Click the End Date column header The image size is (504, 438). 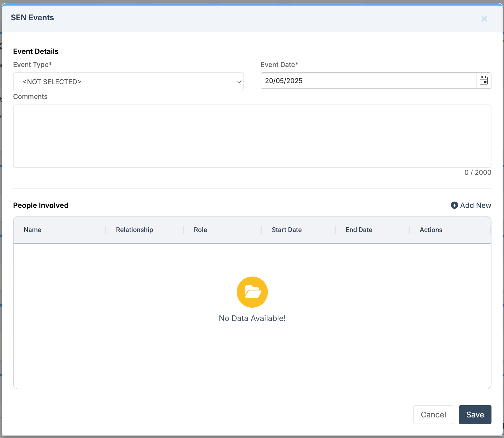coord(359,230)
